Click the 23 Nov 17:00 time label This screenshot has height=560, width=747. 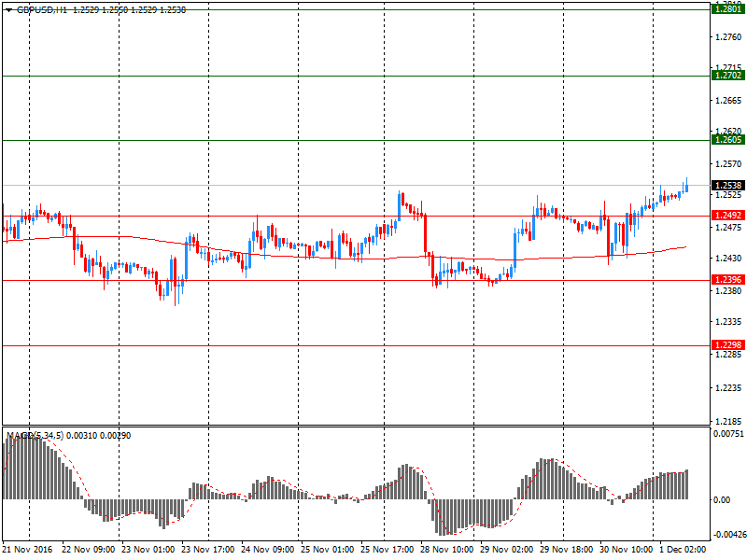click(x=207, y=549)
